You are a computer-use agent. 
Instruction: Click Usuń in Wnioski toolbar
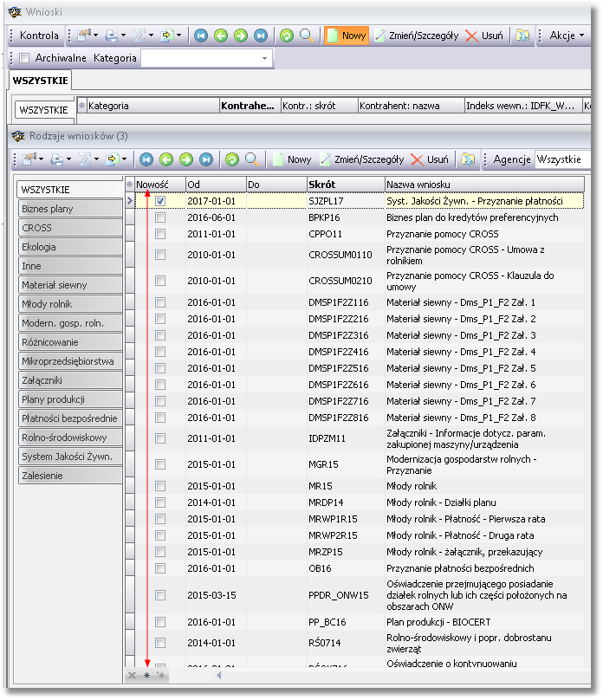coord(484,36)
